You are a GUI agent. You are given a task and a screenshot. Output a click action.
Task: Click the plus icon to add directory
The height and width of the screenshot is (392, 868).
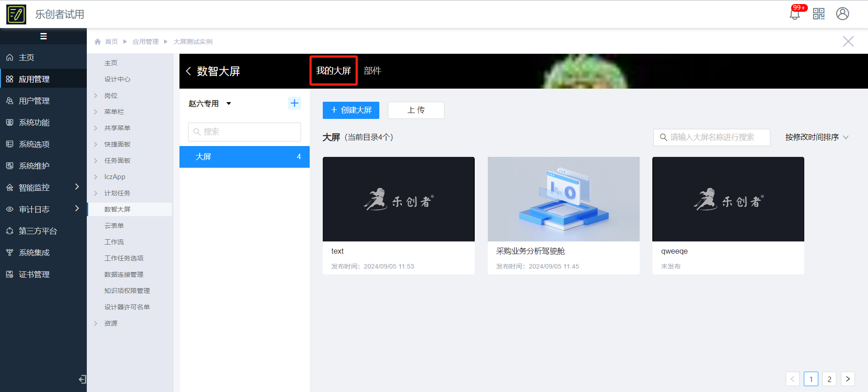pos(294,104)
